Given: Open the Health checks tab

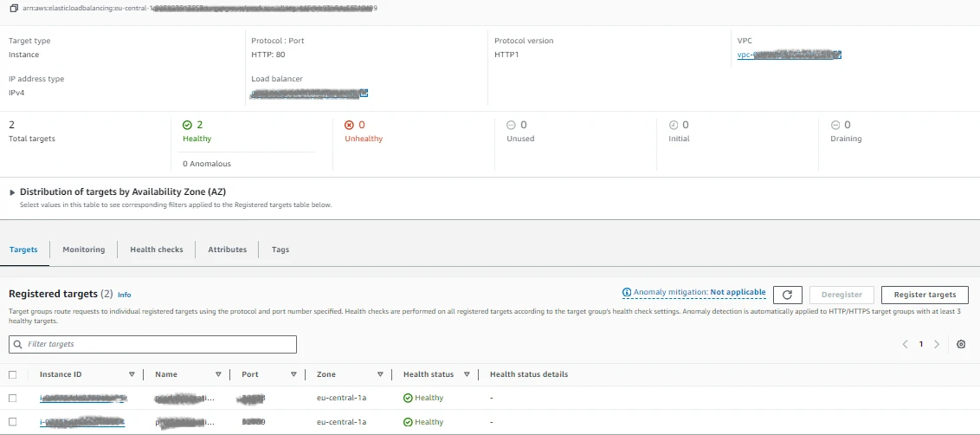Looking at the screenshot, I should click(x=156, y=249).
